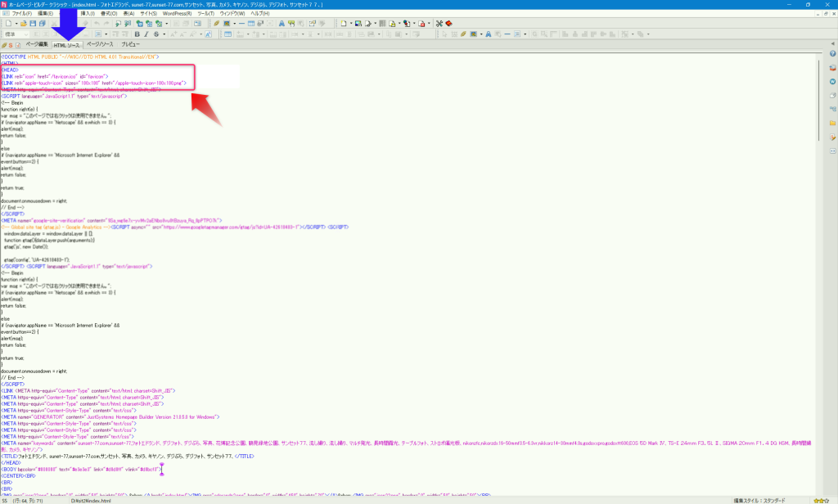
Task: Expand the New page dropdown arrow
Action: click(x=16, y=24)
